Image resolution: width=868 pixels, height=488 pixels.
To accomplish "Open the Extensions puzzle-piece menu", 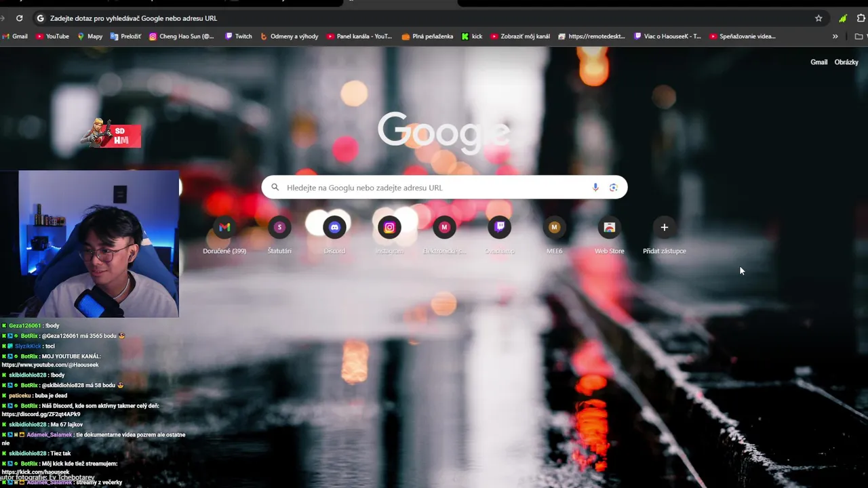I will [x=861, y=18].
